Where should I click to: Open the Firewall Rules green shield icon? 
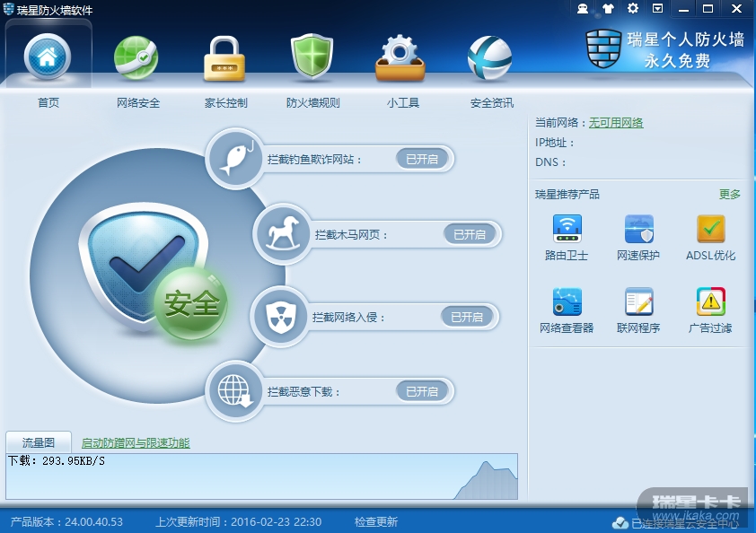click(x=312, y=56)
